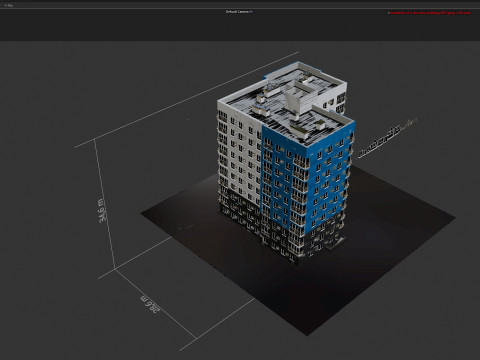Open the Default Camera viewport label
Image resolution: width=480 pixels, height=360 pixels.
coord(239,12)
